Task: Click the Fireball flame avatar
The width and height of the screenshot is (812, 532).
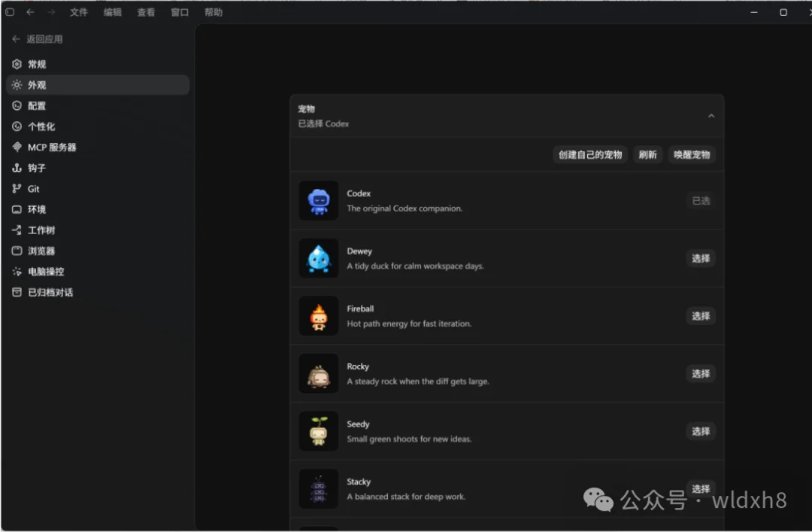Action: tap(319, 316)
